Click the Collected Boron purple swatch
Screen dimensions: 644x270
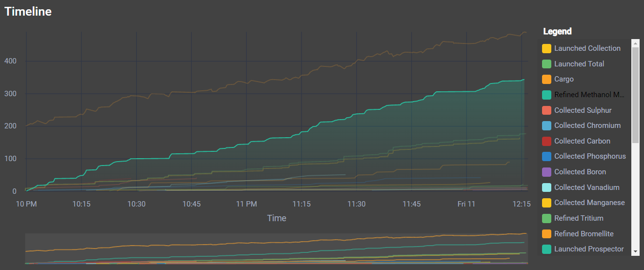tap(547, 172)
